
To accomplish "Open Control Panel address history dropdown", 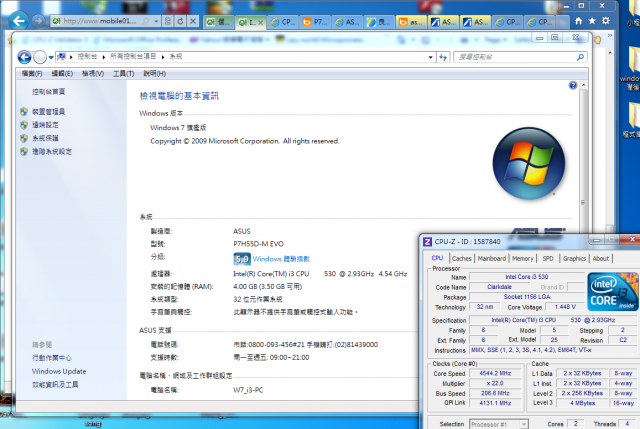I will pyautogui.click(x=431, y=57).
